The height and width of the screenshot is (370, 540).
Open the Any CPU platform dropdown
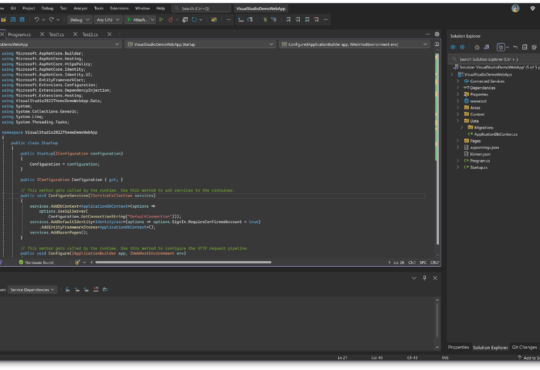click(x=108, y=20)
